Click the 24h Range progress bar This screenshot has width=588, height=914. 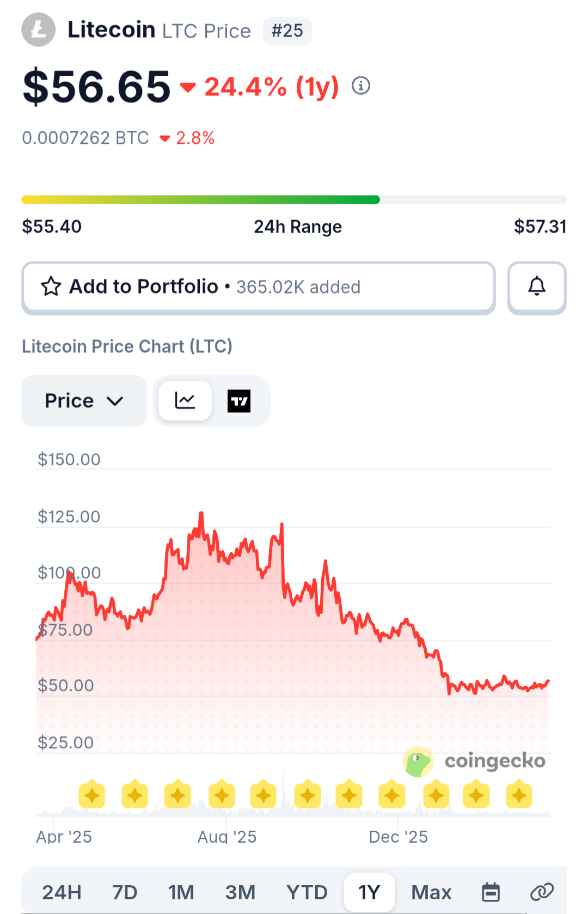[x=294, y=200]
